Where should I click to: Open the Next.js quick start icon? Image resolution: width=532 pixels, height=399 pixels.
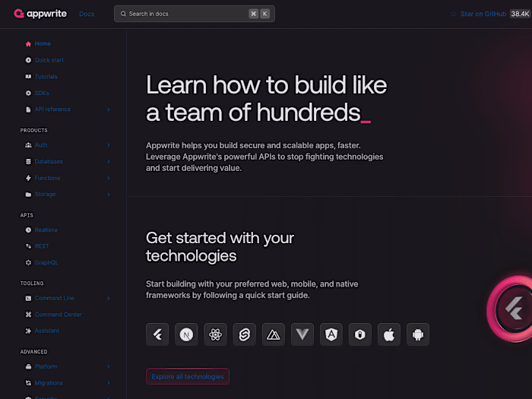(186, 334)
